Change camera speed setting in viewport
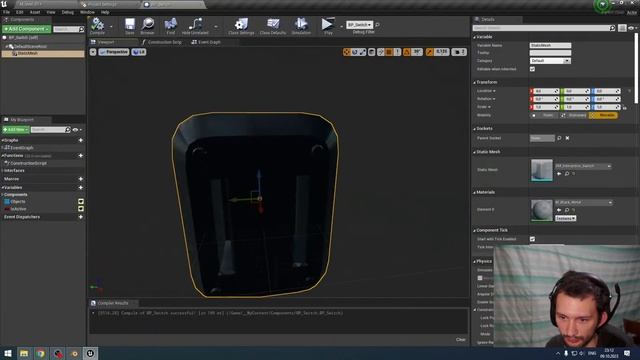This screenshot has height=360, width=640. click(459, 52)
